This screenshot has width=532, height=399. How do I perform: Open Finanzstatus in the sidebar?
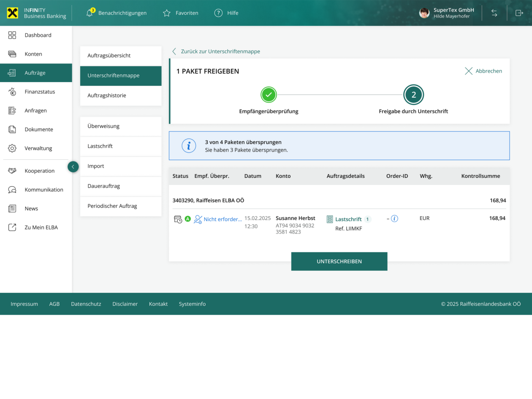pyautogui.click(x=40, y=92)
